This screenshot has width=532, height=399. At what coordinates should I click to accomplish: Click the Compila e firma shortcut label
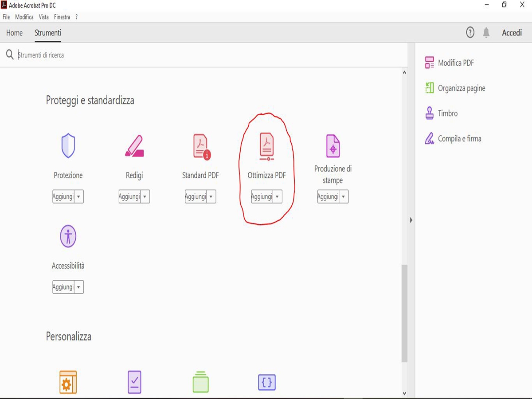click(x=459, y=139)
